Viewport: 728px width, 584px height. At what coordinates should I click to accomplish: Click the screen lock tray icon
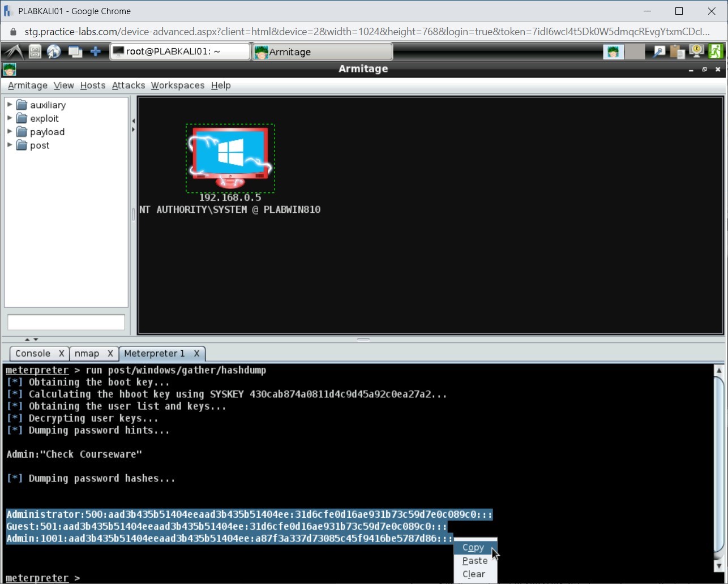pyautogui.click(x=696, y=51)
